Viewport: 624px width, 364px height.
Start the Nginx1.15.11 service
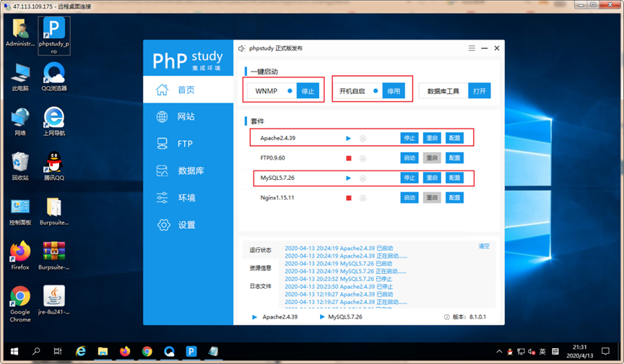click(409, 198)
